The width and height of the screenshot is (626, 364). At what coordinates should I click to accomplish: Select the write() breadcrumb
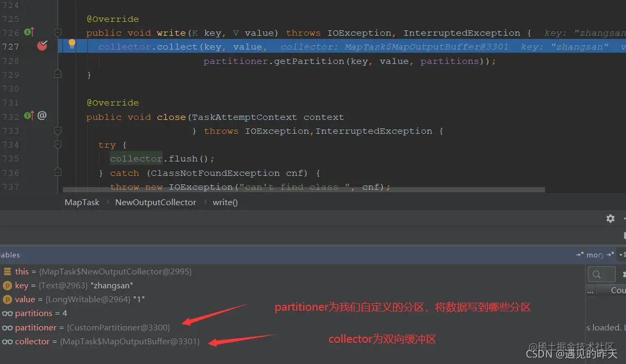click(225, 203)
